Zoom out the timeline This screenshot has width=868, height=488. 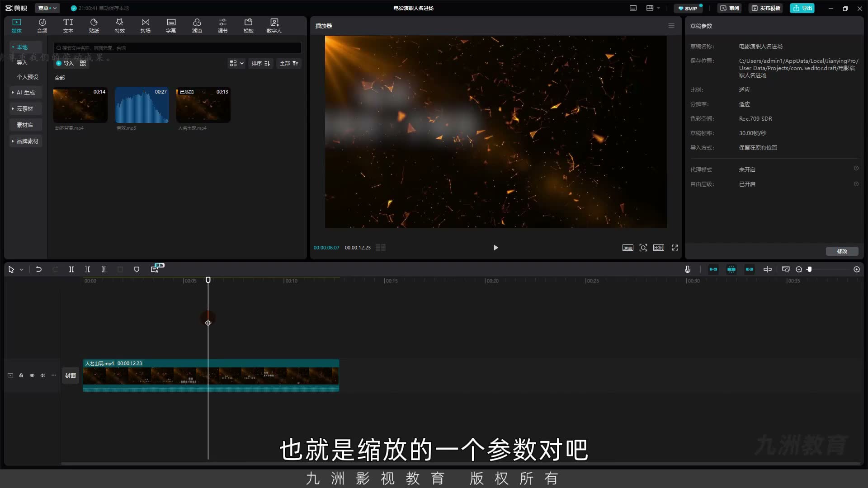click(x=799, y=269)
